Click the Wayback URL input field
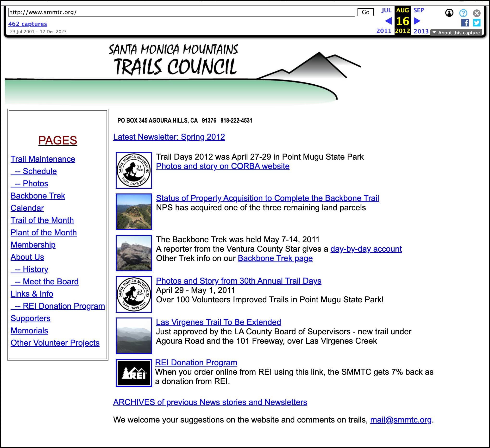This screenshot has width=490, height=448. (x=181, y=12)
